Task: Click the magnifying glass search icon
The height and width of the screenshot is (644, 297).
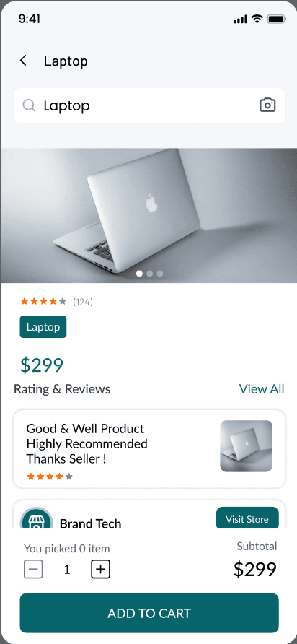Action: coord(29,105)
